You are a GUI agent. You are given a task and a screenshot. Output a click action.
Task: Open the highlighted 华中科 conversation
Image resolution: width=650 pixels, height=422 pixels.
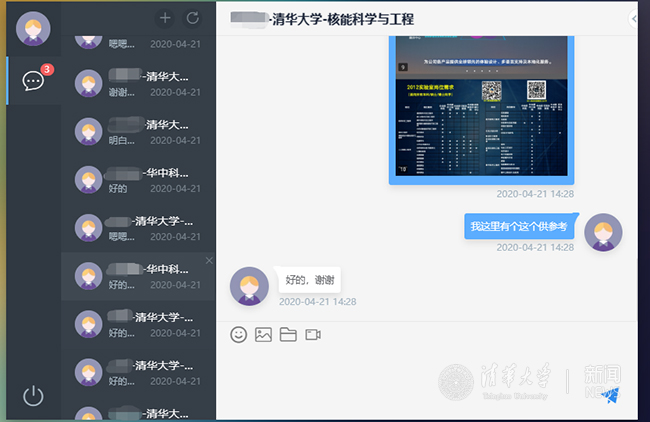click(138, 276)
